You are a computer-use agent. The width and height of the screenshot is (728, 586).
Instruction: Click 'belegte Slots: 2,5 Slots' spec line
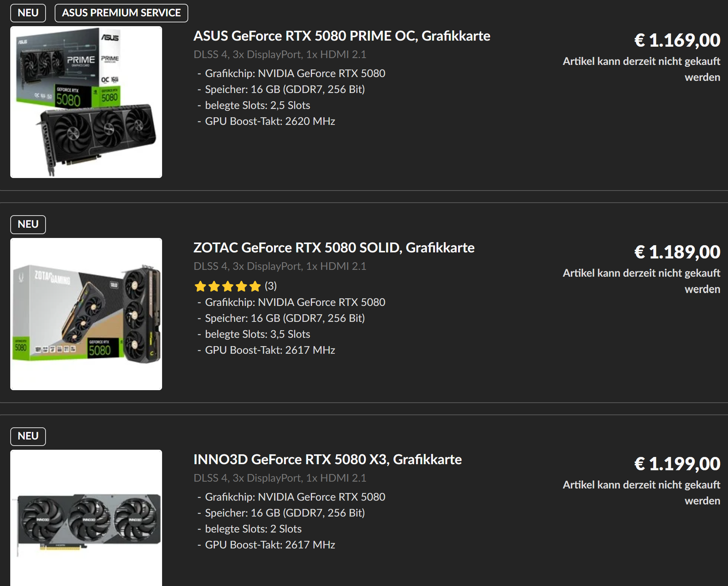[257, 106]
